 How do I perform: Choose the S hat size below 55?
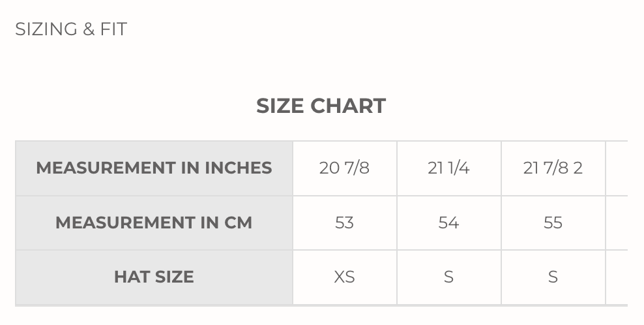pyautogui.click(x=553, y=277)
